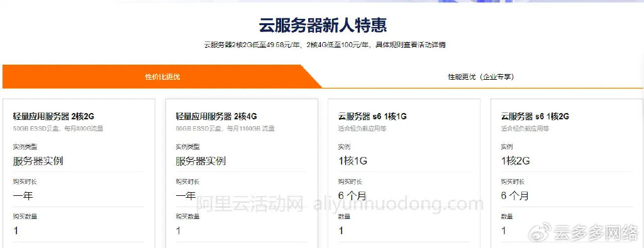Screen dimensions: 644x248
Task: Click 50GB ESSD云盘, 每月800G流量 description
Action: click(58, 129)
